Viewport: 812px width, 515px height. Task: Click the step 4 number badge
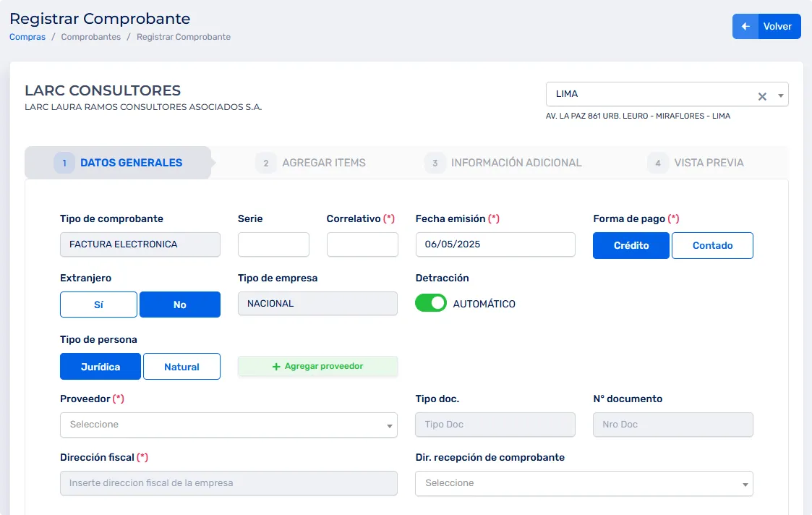pyautogui.click(x=658, y=163)
